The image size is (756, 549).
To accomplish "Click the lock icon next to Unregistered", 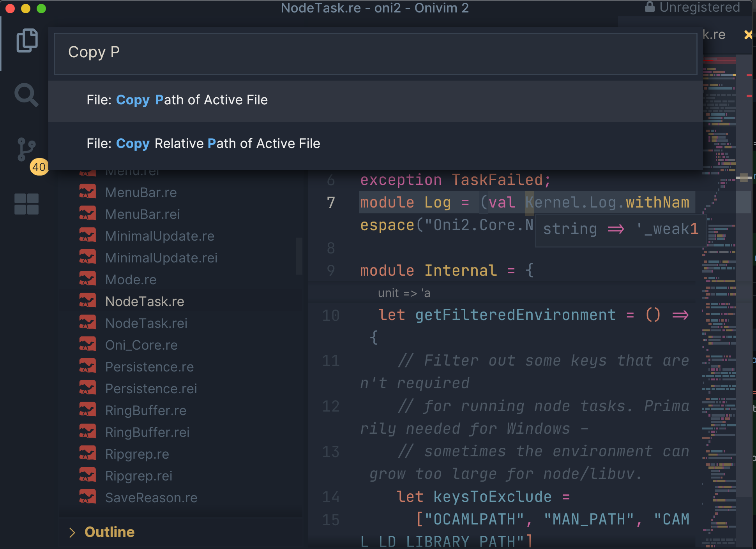I will point(649,7).
